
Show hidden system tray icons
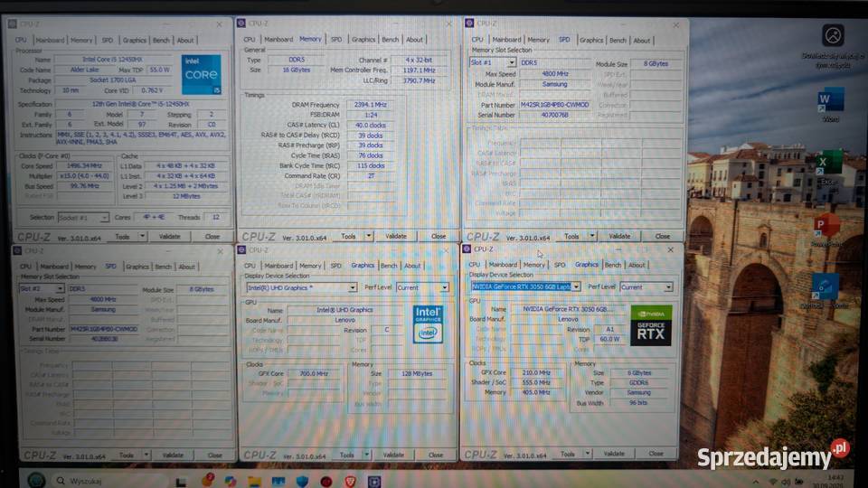click(x=755, y=482)
